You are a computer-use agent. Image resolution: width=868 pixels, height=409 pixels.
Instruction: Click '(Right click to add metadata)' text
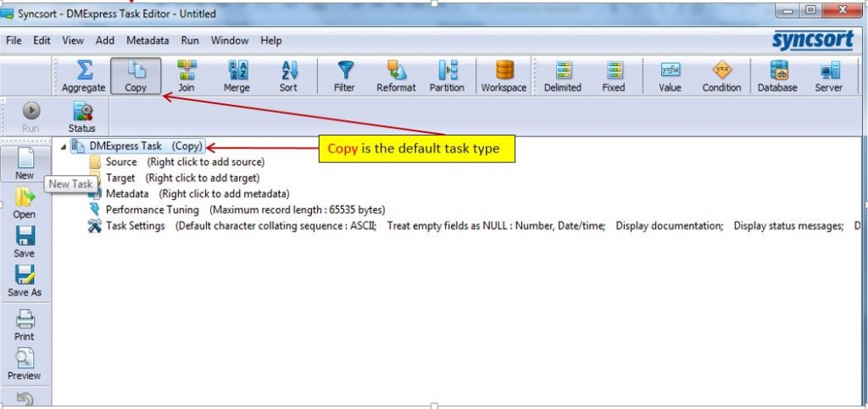coord(224,194)
